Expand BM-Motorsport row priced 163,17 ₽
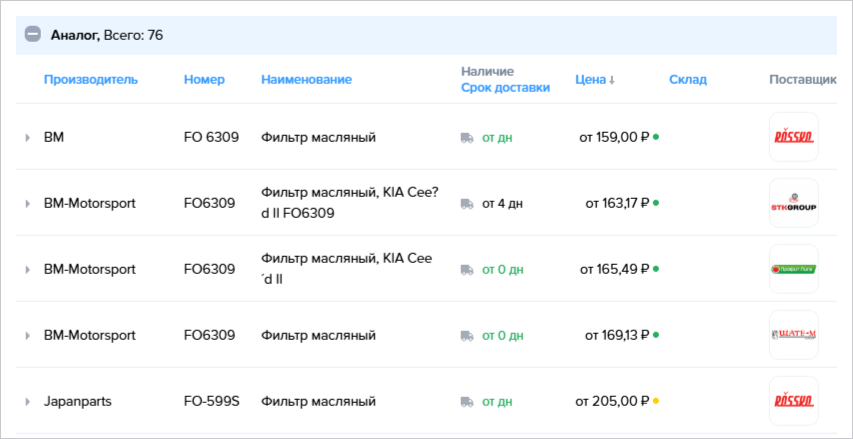 tap(28, 204)
